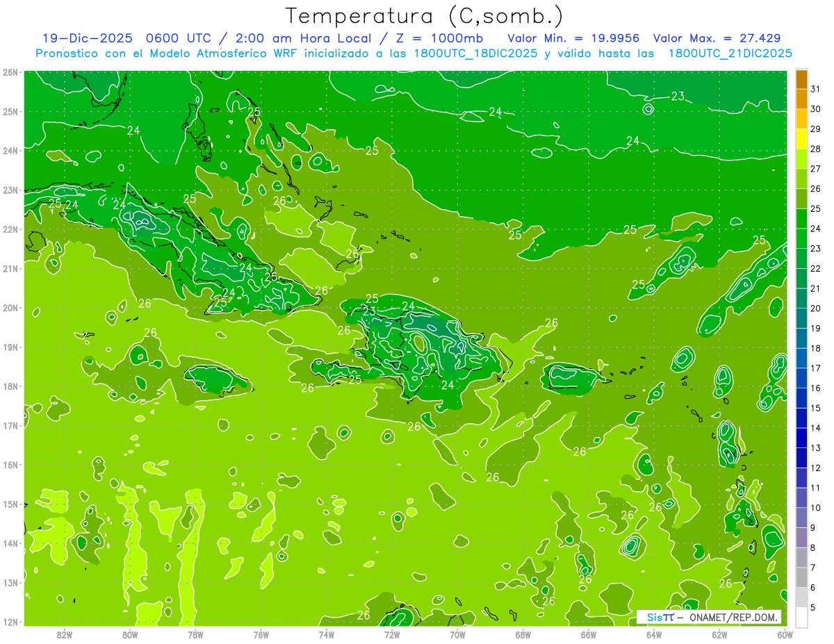The height and width of the screenshot is (644, 834).
Task: Click the lime legend swatch between 26 and 27
Action: tap(801, 179)
